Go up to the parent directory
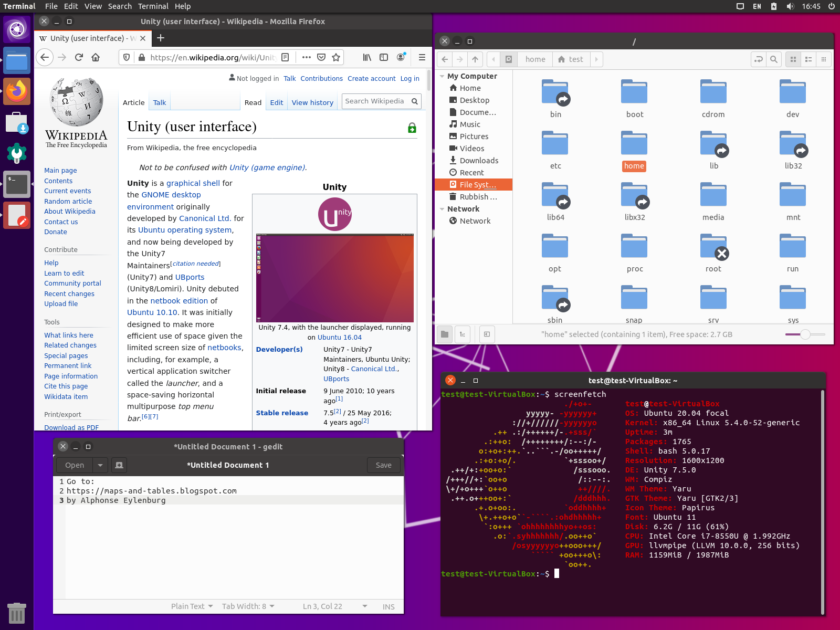Image resolution: width=840 pixels, height=630 pixels. (x=475, y=59)
